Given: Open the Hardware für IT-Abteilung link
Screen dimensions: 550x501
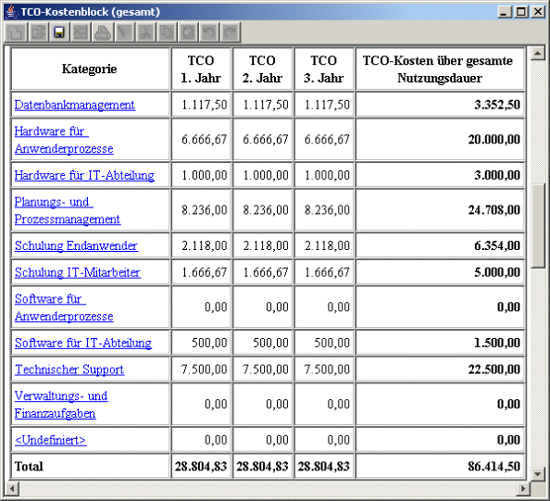Looking at the screenshot, I should click(x=84, y=175).
